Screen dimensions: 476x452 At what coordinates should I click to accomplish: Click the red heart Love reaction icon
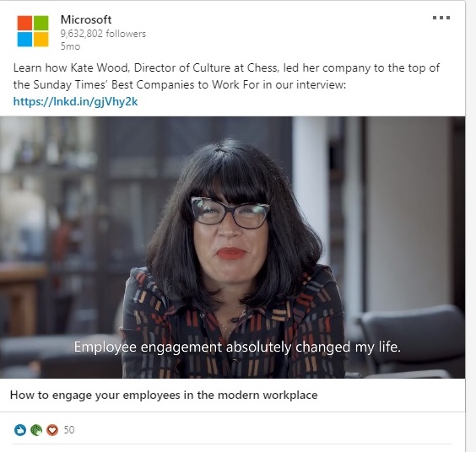click(x=52, y=430)
